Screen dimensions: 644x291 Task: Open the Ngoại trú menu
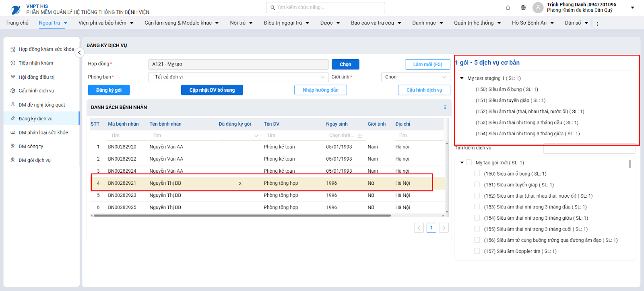coord(53,23)
